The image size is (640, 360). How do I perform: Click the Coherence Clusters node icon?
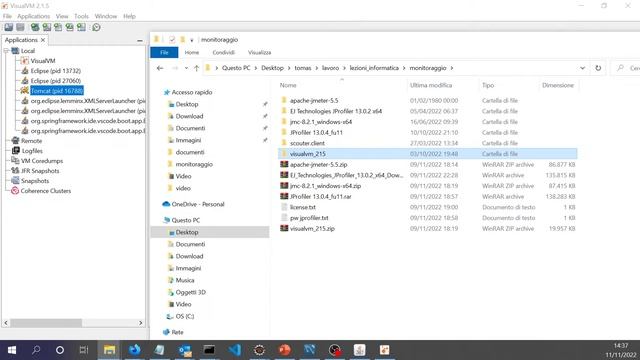[16, 191]
